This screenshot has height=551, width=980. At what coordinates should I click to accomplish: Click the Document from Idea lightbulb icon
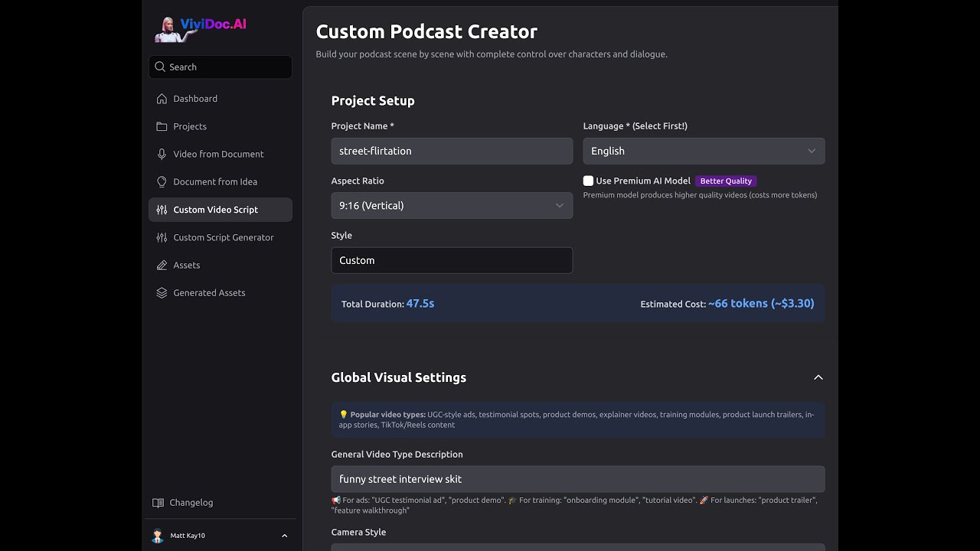pyautogui.click(x=162, y=181)
